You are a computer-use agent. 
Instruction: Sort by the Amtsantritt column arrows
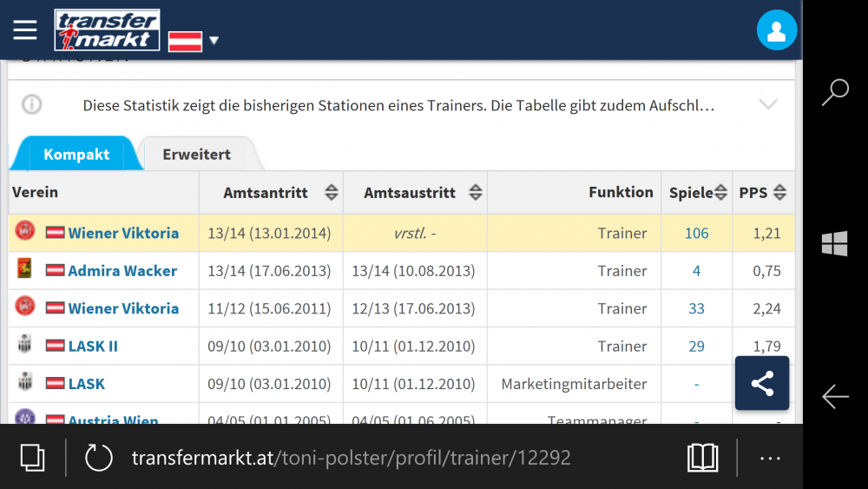pyautogui.click(x=331, y=192)
